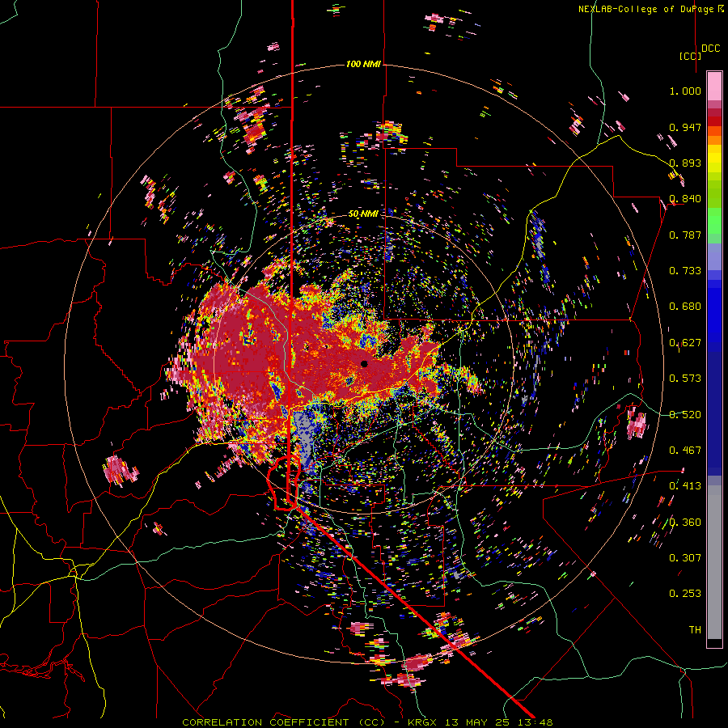This screenshot has width=728, height=728.
Task: Click the bright green segment of the color bar
Action: pyautogui.click(x=714, y=220)
